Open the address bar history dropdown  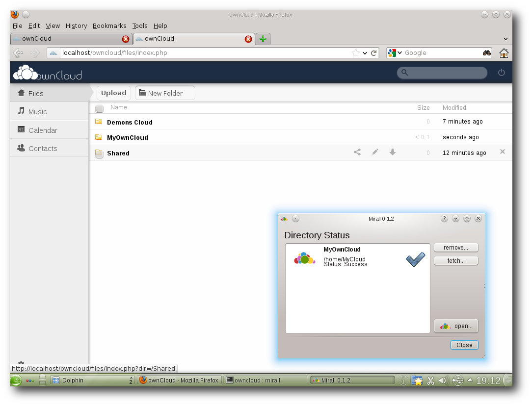point(365,53)
